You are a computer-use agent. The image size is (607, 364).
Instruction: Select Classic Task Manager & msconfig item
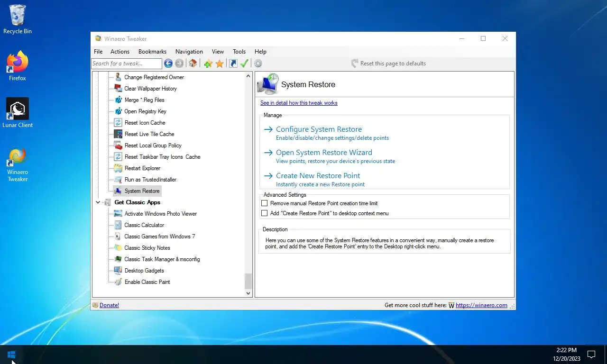pyautogui.click(x=162, y=259)
